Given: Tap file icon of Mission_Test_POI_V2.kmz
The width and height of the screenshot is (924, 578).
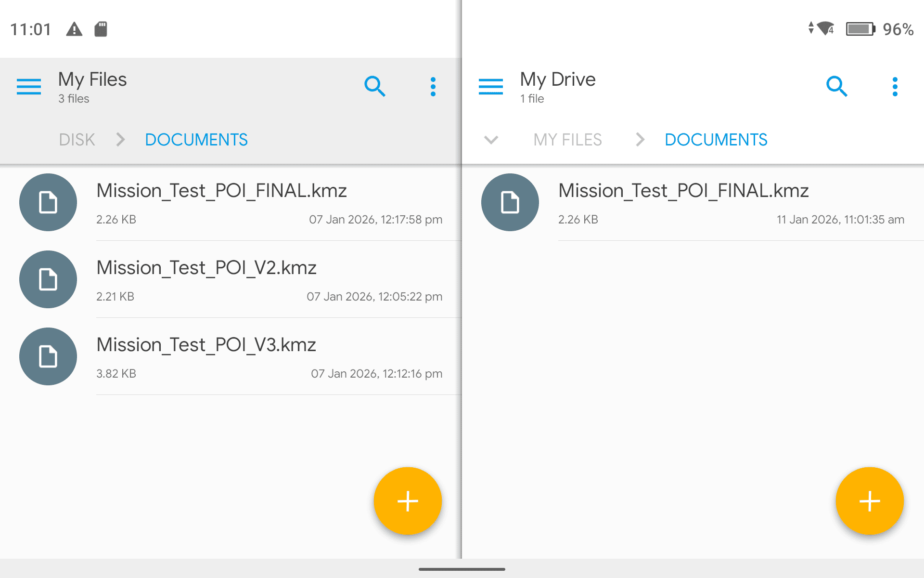Looking at the screenshot, I should pyautogui.click(x=48, y=279).
